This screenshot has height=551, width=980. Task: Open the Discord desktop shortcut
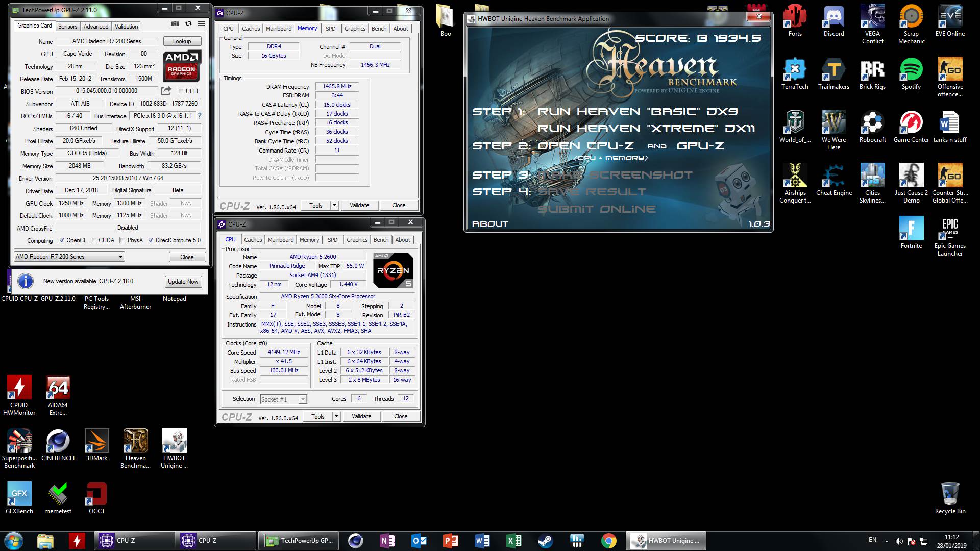coord(834,21)
